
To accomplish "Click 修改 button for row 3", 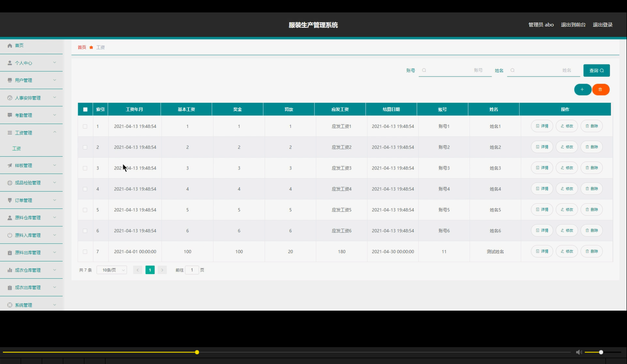I will click(x=567, y=168).
